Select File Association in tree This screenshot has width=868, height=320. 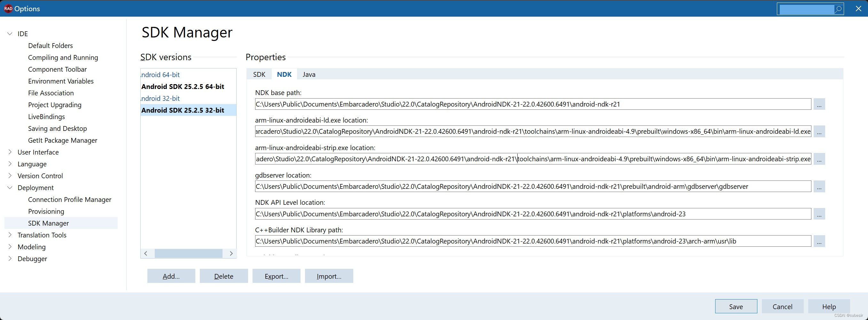tap(51, 93)
